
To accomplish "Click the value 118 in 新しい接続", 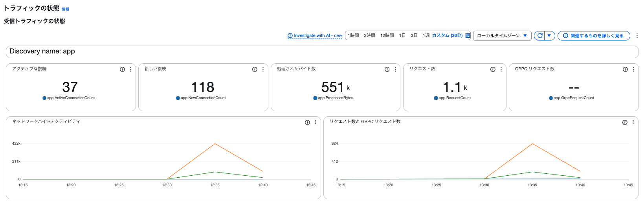I will (x=202, y=87).
